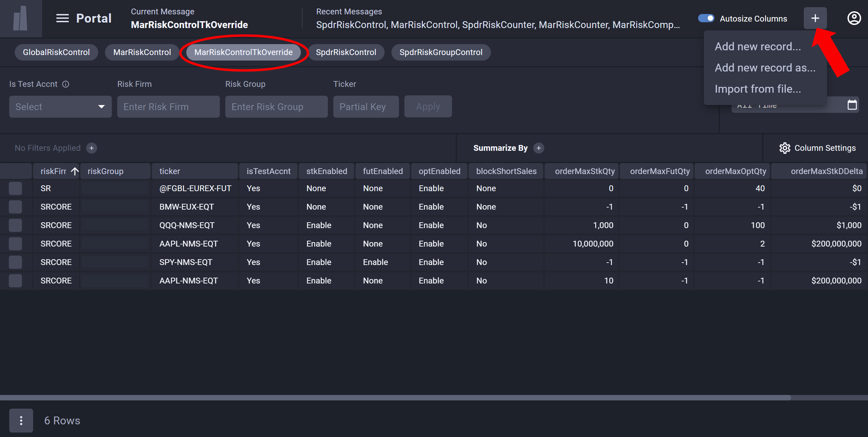Check the row checkbox for SPY-NMS-EQT
Image resolution: width=868 pixels, height=437 pixels.
[15, 262]
